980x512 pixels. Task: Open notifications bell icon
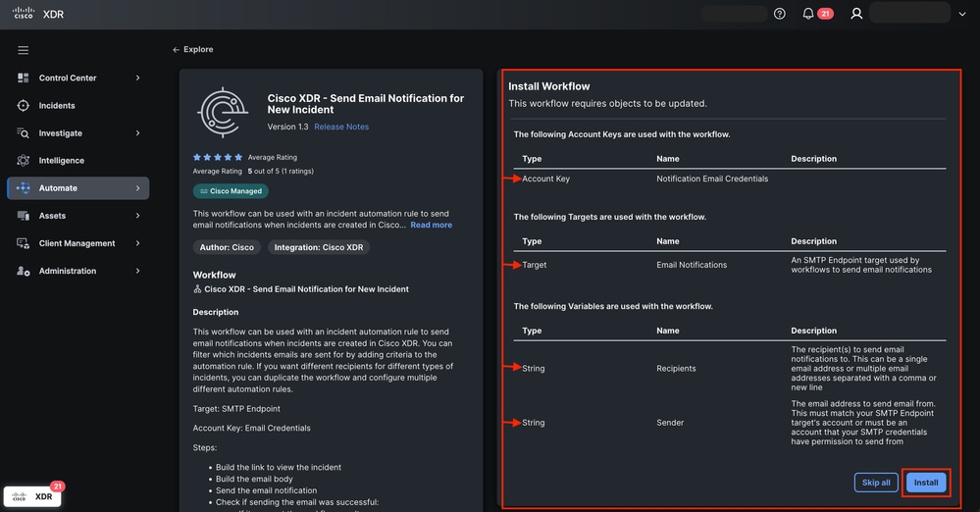tap(808, 14)
